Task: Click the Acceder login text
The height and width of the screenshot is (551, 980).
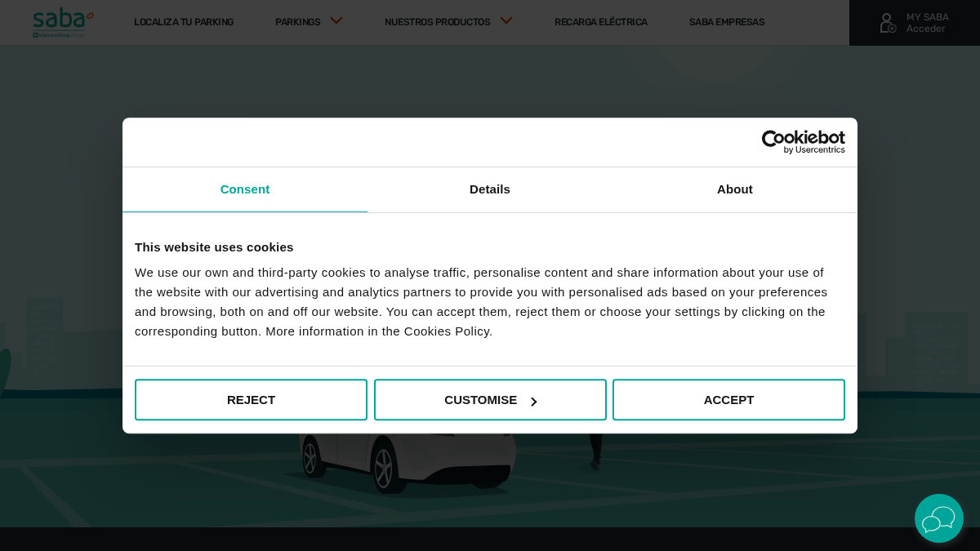Action: 925,29
